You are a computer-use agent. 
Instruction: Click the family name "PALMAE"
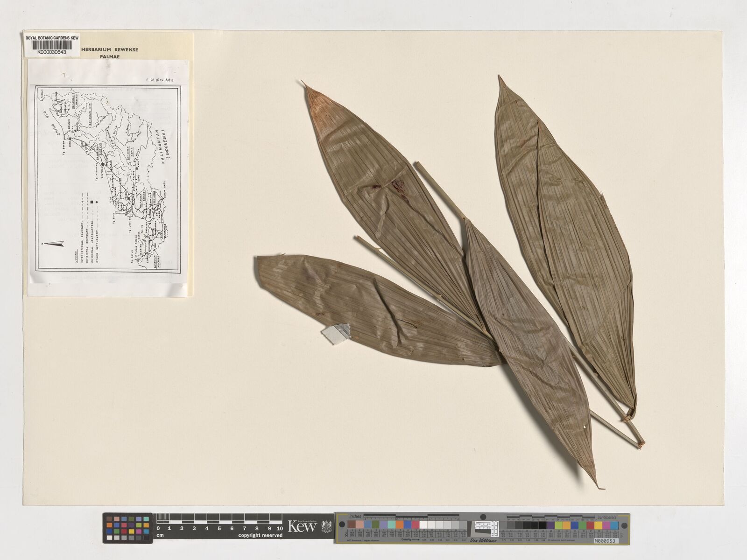[x=110, y=56]
